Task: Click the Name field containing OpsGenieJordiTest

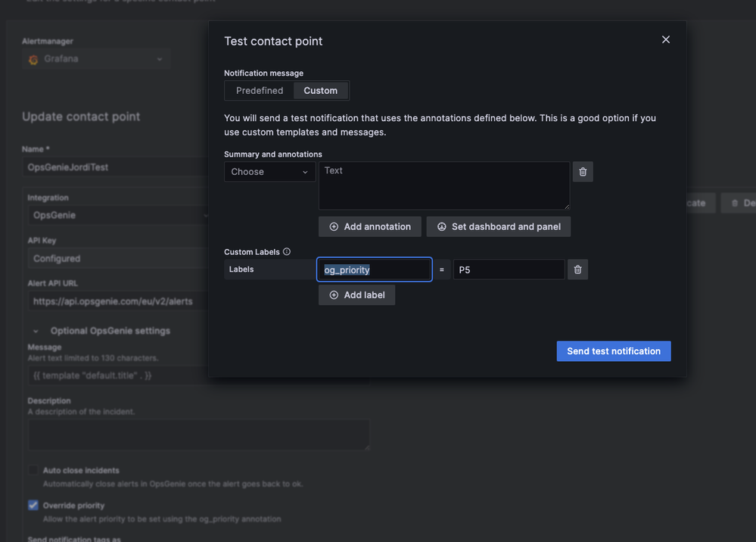Action: point(114,167)
